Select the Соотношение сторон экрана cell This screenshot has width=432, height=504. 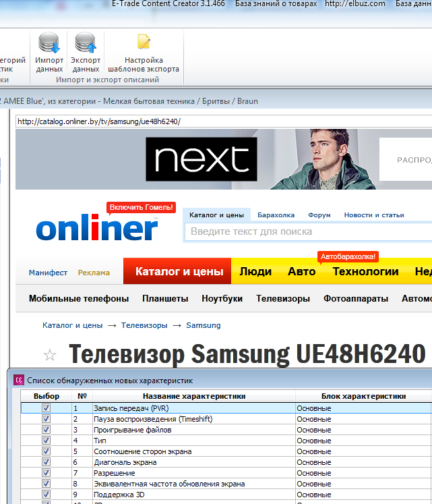click(194, 451)
